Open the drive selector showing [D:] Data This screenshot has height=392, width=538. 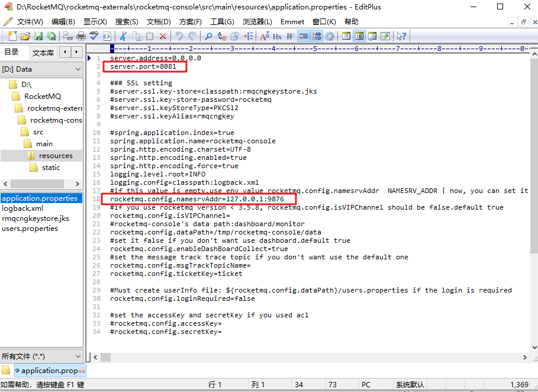pyautogui.click(x=41, y=69)
